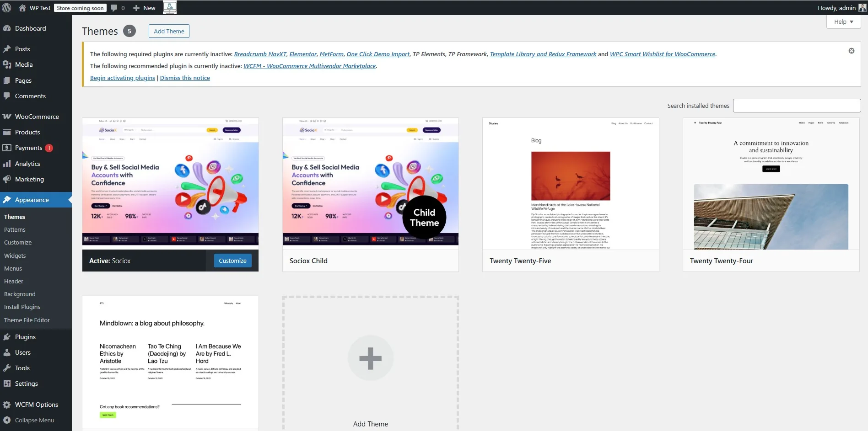
Task: Open the Dashboard gauge icon
Action: pyautogui.click(x=7, y=28)
